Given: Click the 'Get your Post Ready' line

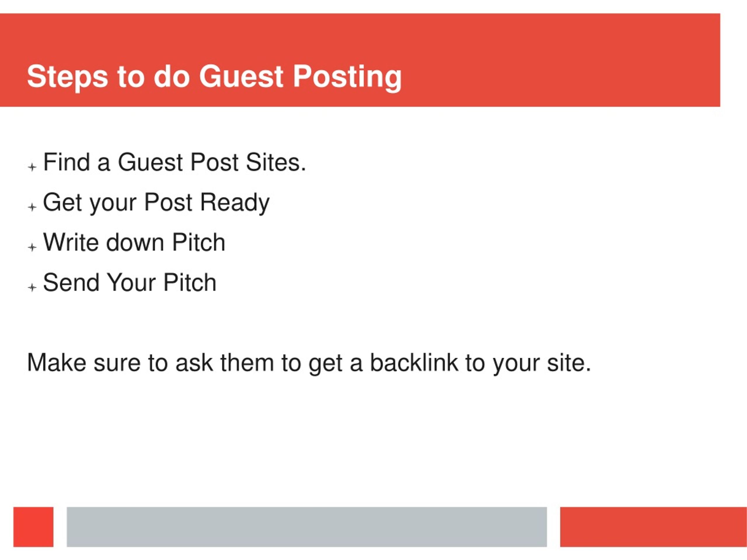Looking at the screenshot, I should [156, 203].
